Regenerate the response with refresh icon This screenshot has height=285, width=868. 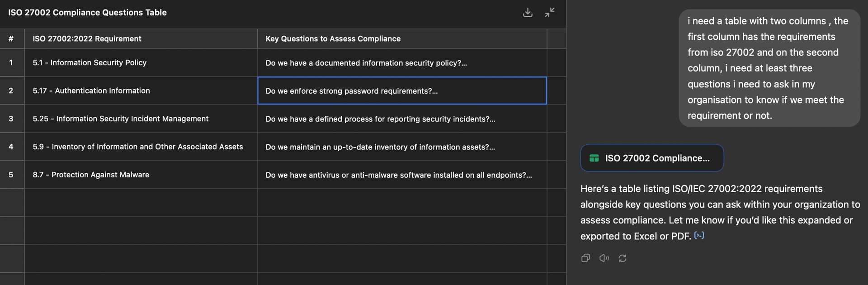623,258
